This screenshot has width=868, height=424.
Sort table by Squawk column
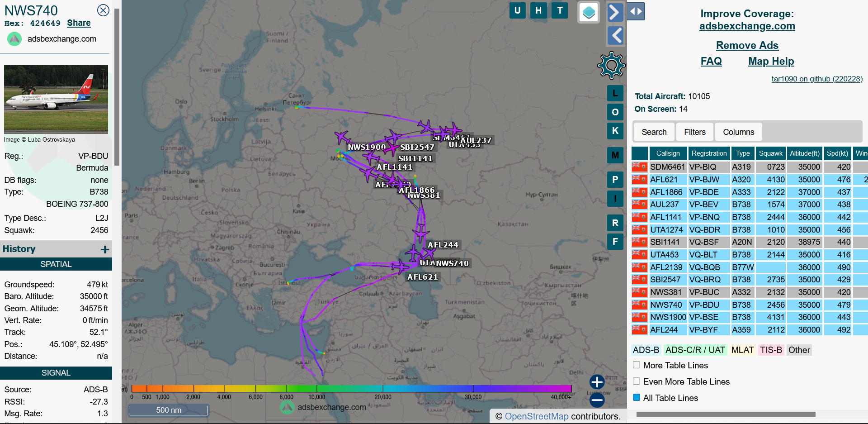[x=770, y=153]
